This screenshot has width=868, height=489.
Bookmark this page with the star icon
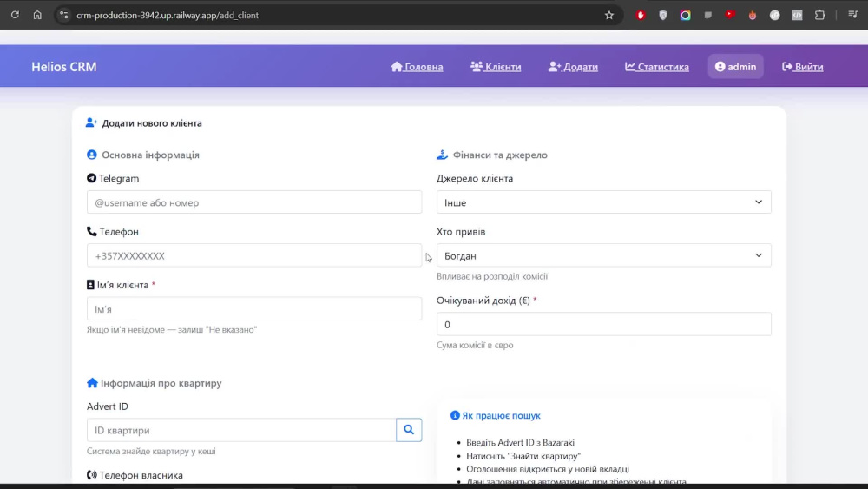pos(609,15)
